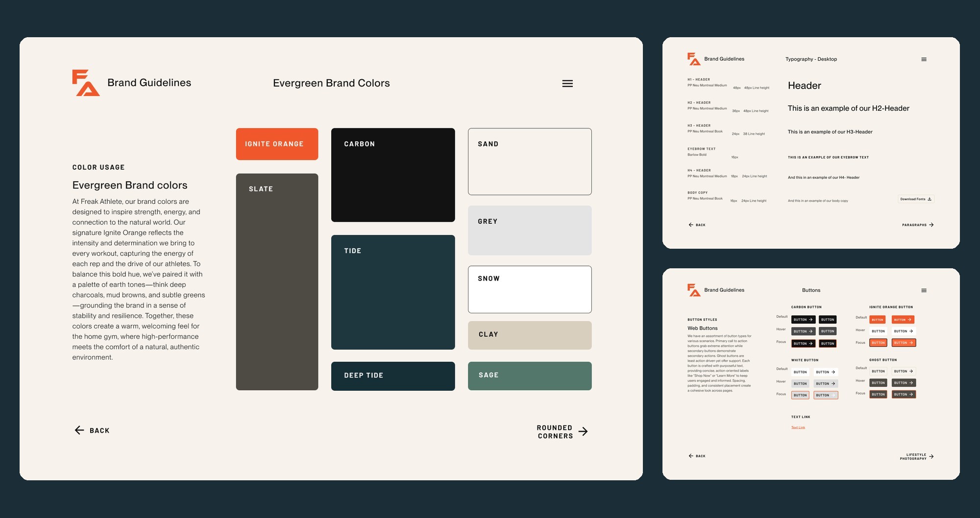Click arrow next to Lifestyle Photography
The image size is (980, 518).
click(931, 456)
